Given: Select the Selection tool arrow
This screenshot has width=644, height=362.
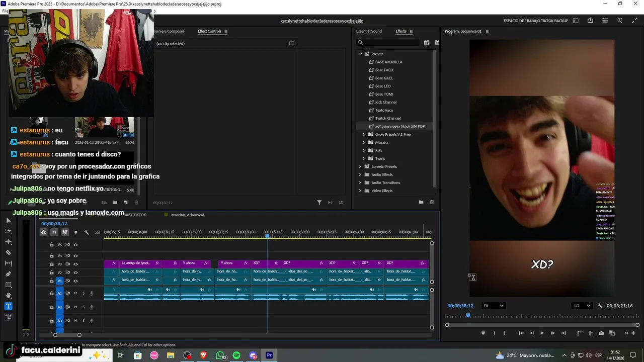Looking at the screenshot, I should (8, 221).
